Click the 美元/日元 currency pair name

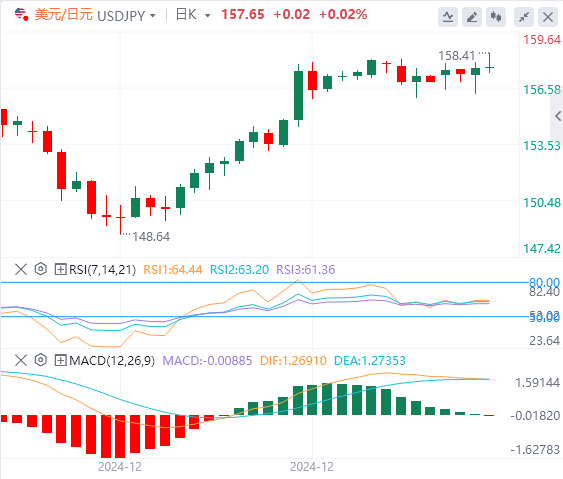click(x=64, y=15)
